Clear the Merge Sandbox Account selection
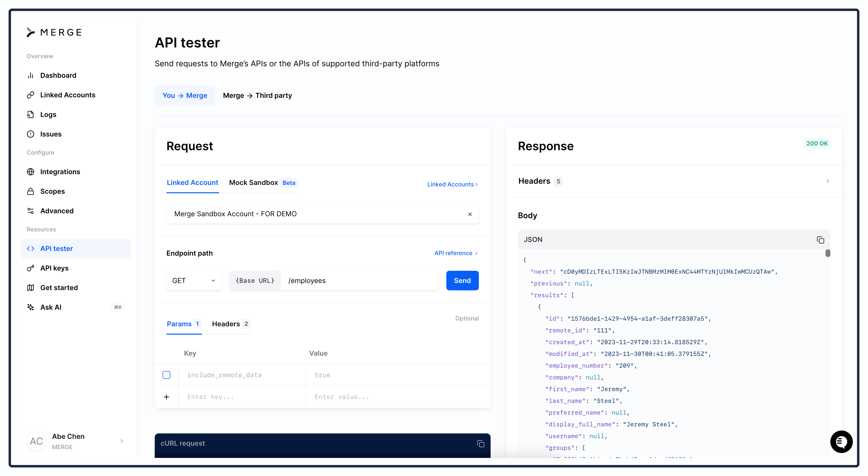Screen dimensions: 868x476 pos(470,215)
